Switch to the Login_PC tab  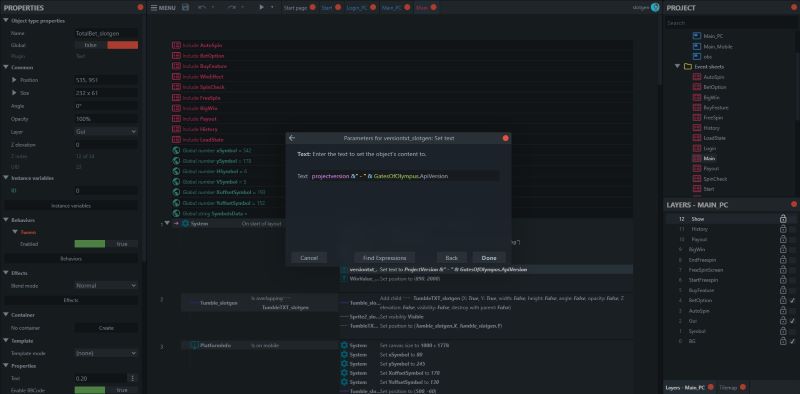357,8
